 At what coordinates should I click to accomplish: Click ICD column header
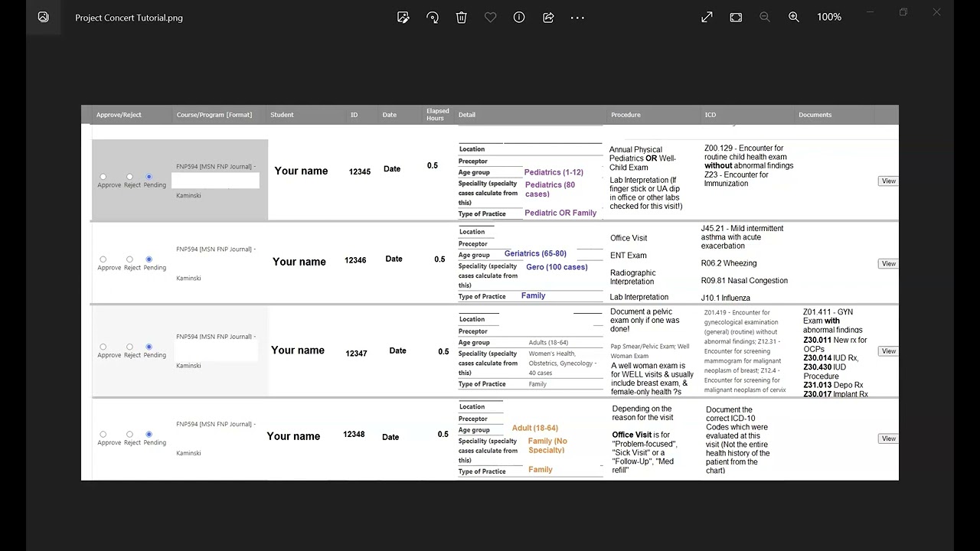pyautogui.click(x=710, y=115)
